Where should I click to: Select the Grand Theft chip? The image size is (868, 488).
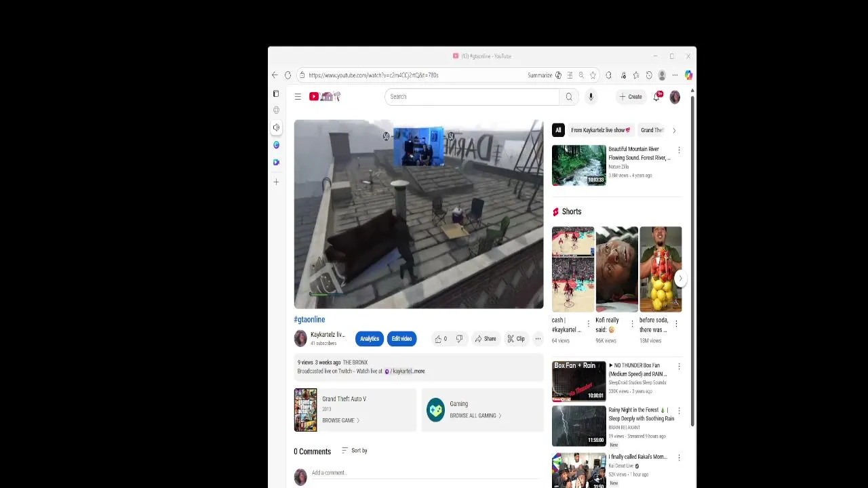point(652,130)
